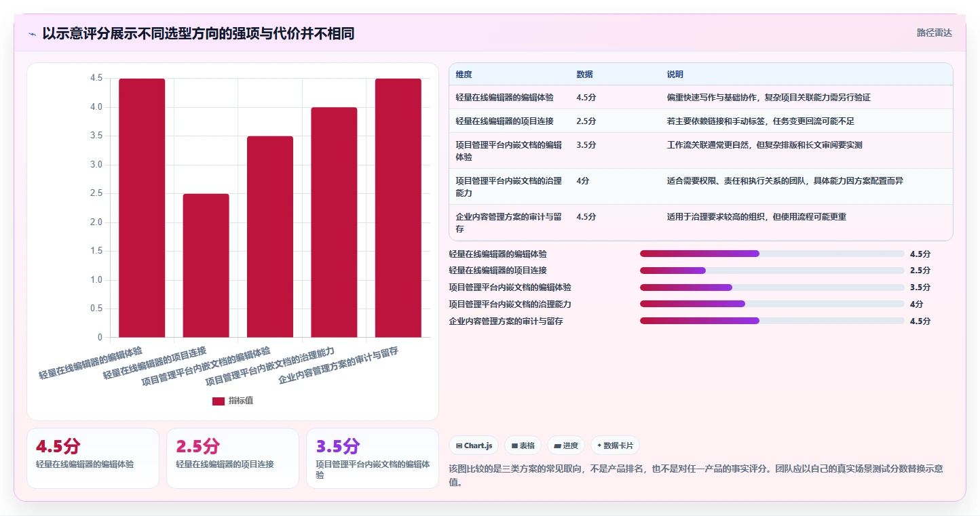Click the 数据 column header
Viewport: 980px width, 516px height.
click(585, 74)
